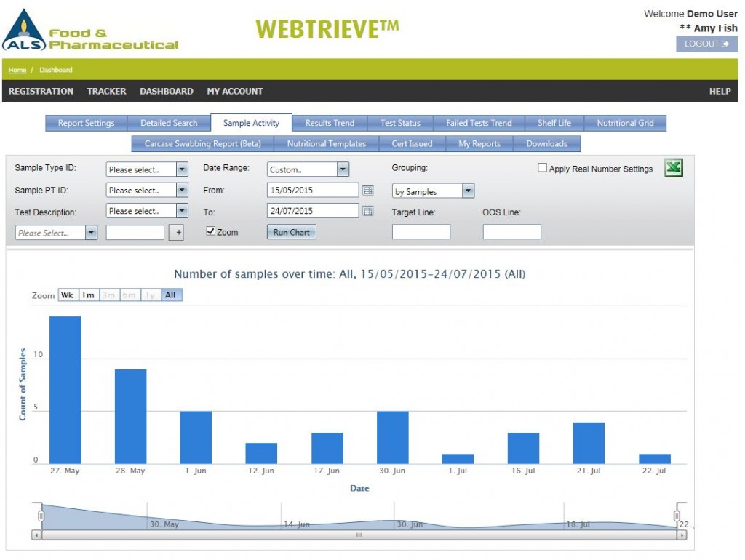This screenshot has width=745, height=560.
Task: Export chart data to Excel
Action: 673,167
